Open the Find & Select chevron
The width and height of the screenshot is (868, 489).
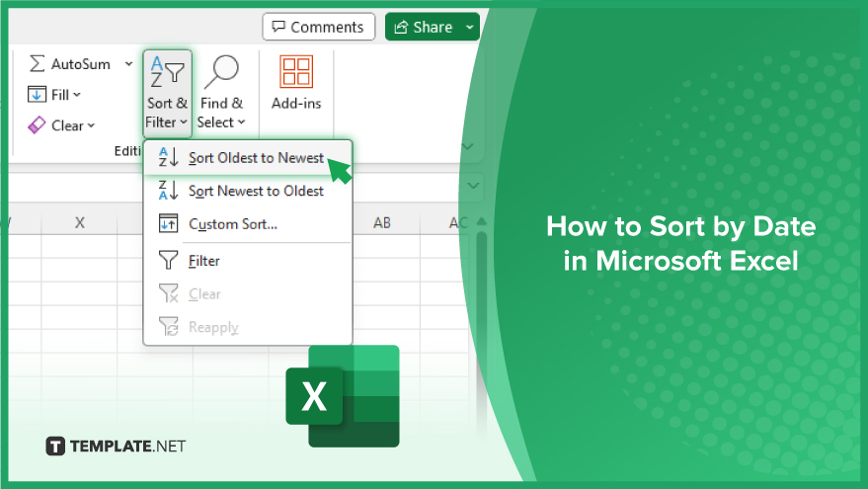(x=241, y=122)
